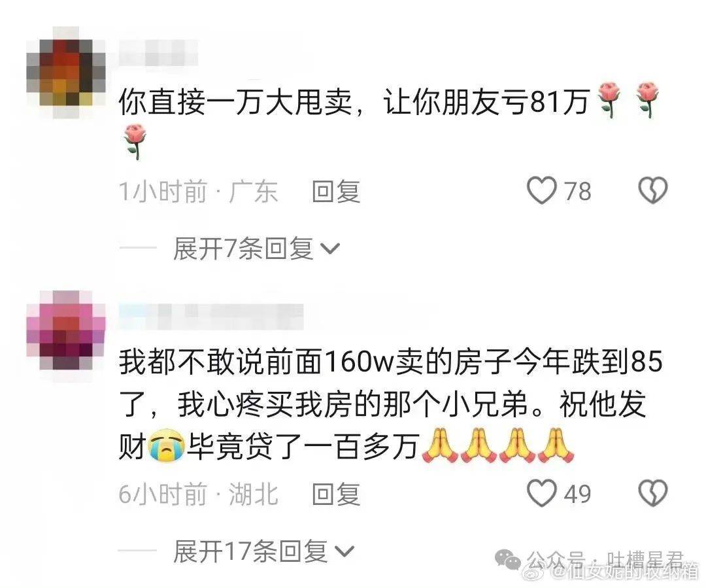Dislike the Guangdong comment via broken heart
Screen dimensions: 706x588
coord(653,190)
